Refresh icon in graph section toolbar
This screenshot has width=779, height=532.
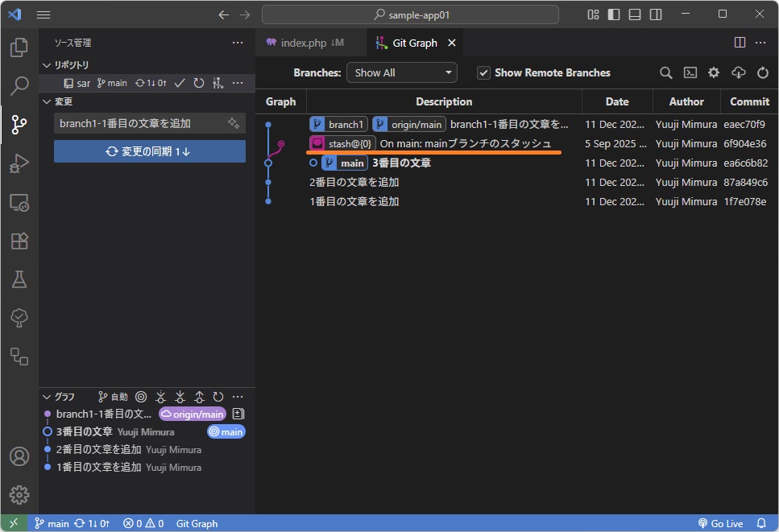coord(218,397)
